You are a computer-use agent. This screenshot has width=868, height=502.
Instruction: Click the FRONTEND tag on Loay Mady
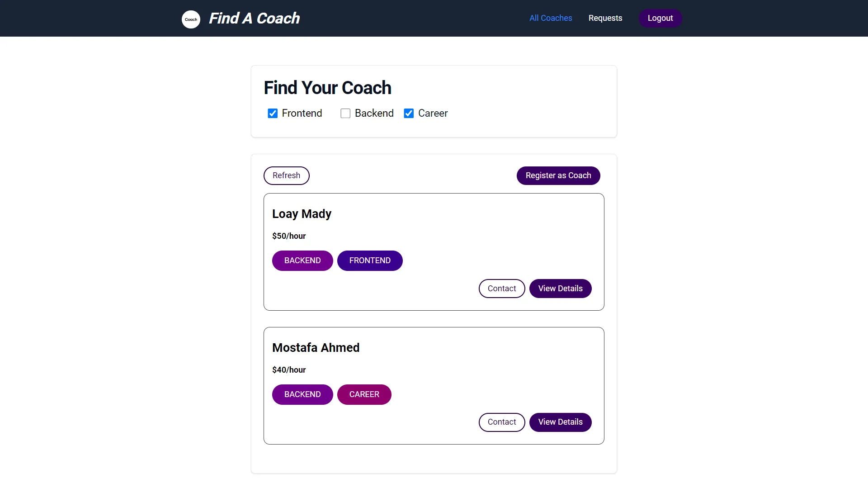[370, 260]
